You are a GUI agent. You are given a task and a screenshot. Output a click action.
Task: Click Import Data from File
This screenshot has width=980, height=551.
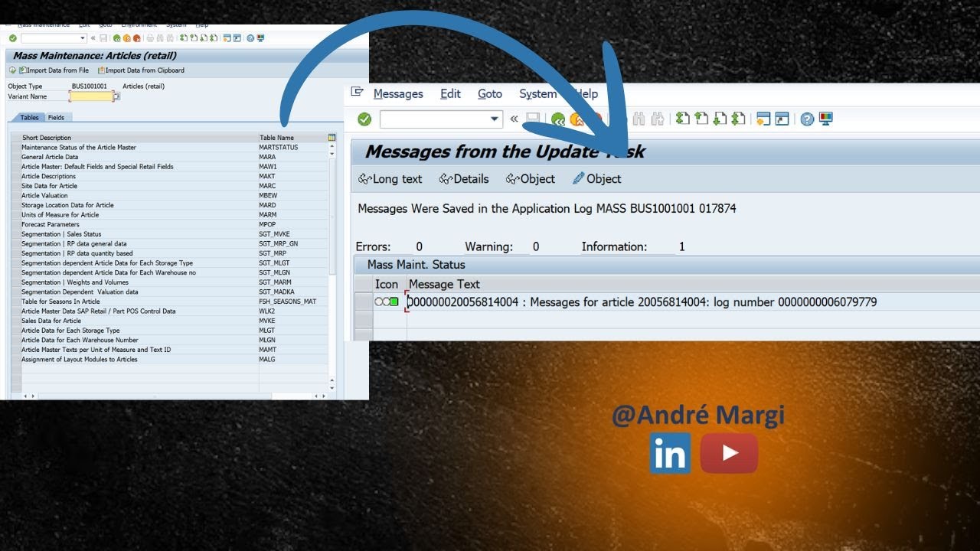coord(54,70)
